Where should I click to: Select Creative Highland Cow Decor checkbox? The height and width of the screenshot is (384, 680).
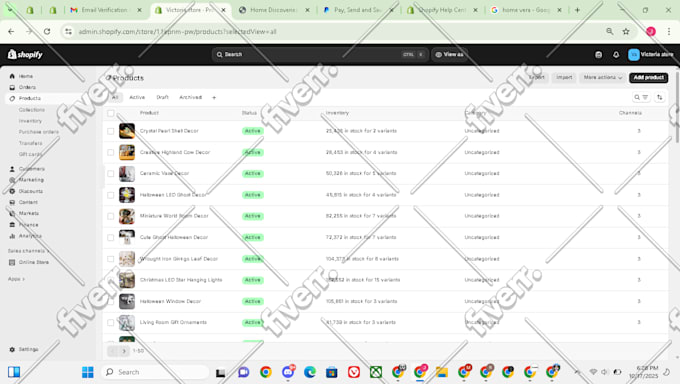[x=111, y=152]
